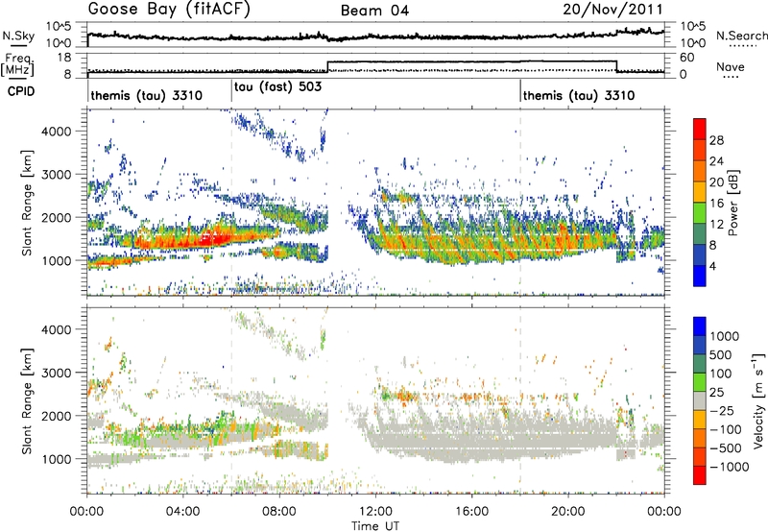The height and width of the screenshot is (532, 768).
Task: Click the 'Time UT' axis label
Action: tap(375, 526)
